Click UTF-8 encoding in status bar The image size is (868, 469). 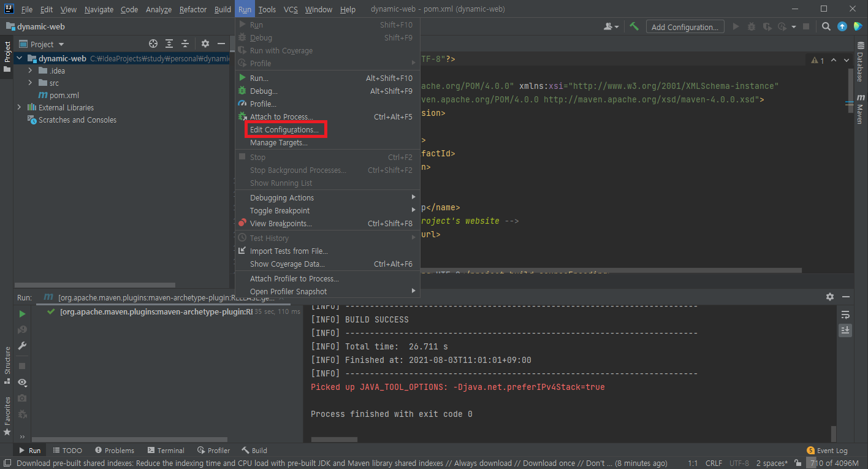click(x=739, y=463)
